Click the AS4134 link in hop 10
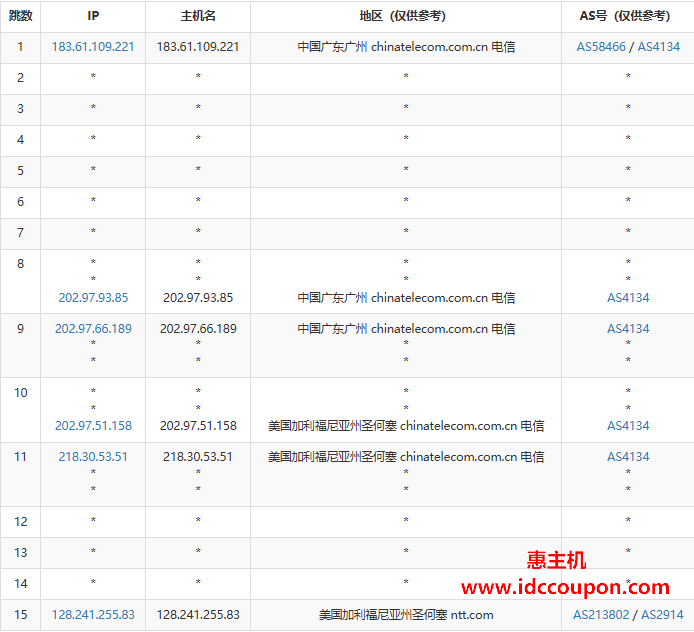Viewport: 694px width, 632px height. click(x=628, y=425)
